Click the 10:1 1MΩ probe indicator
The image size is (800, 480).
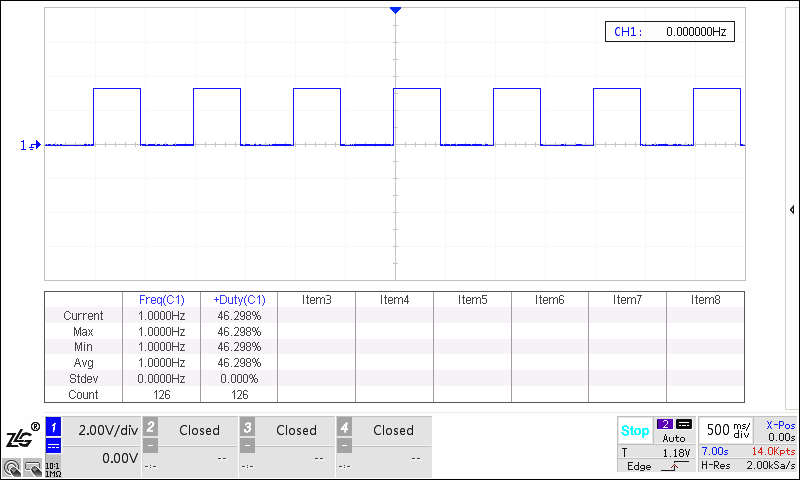[53, 470]
